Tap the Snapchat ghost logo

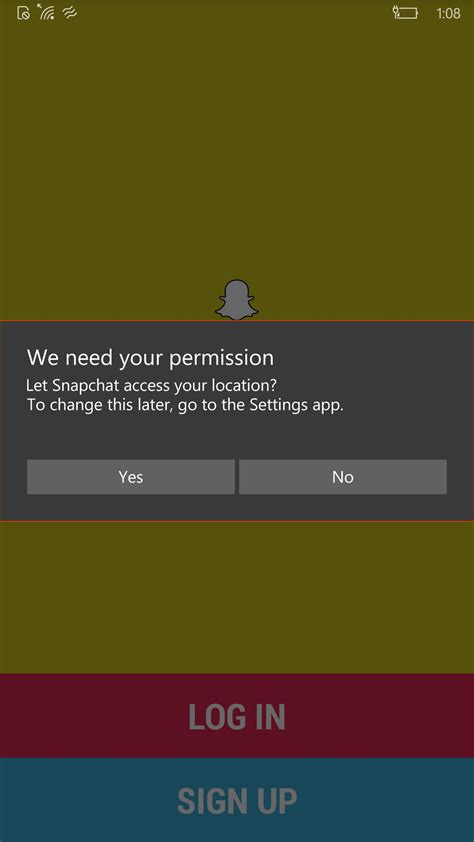click(237, 300)
